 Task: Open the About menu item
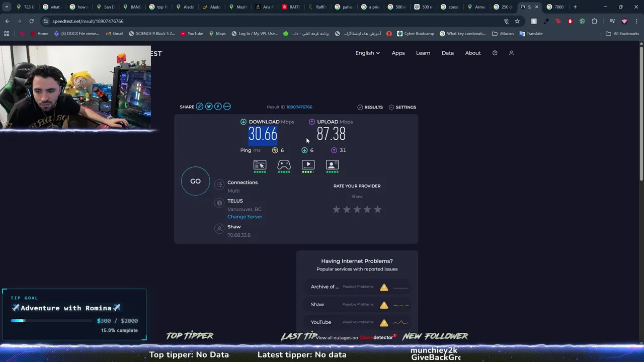[472, 53]
